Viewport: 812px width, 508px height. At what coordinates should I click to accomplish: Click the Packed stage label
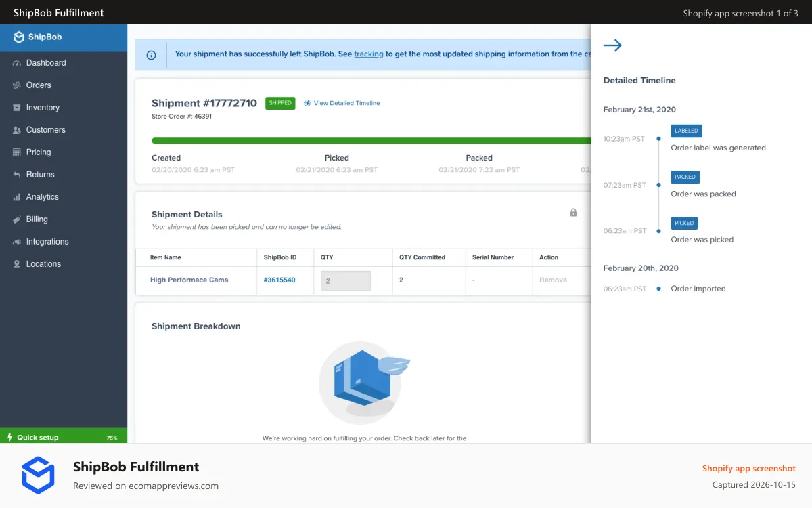pos(479,158)
